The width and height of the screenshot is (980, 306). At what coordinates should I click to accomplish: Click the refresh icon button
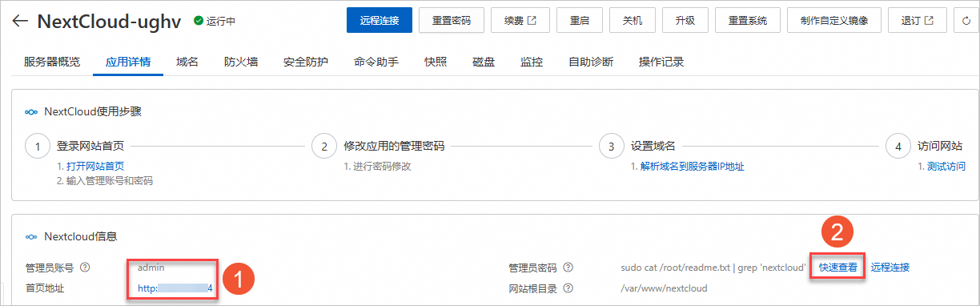click(x=966, y=20)
